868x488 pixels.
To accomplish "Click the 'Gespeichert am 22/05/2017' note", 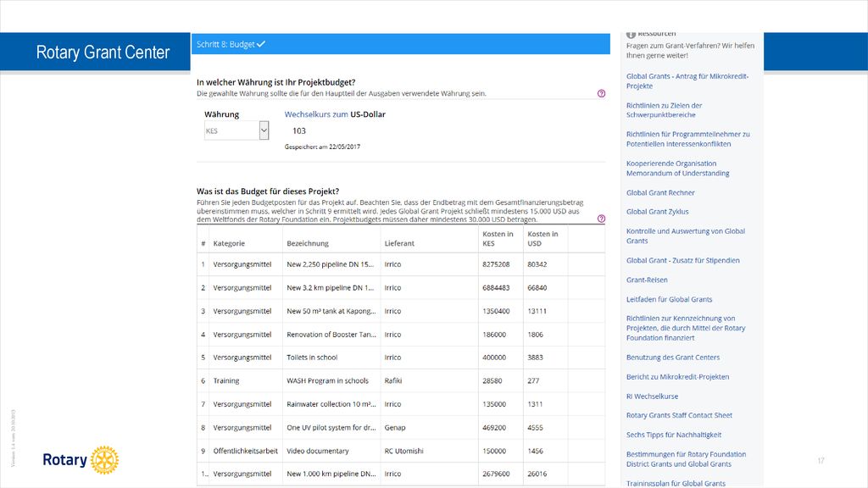I will 322,147.
